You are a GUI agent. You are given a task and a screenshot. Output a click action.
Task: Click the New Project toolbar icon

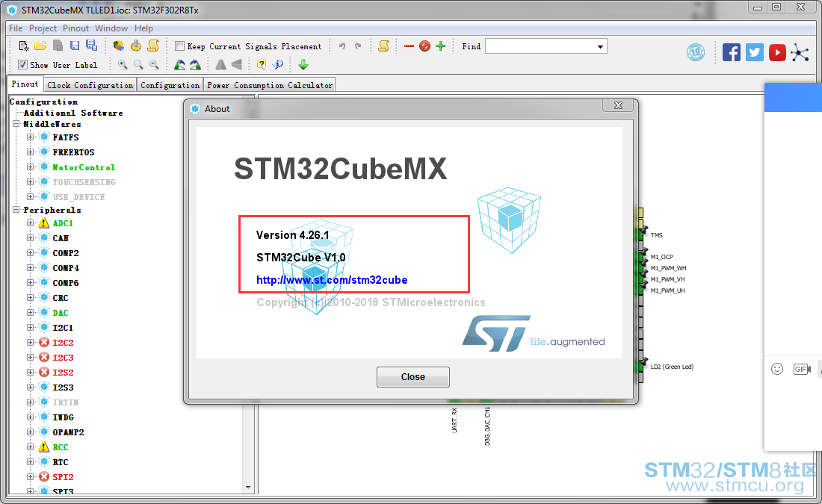24,46
